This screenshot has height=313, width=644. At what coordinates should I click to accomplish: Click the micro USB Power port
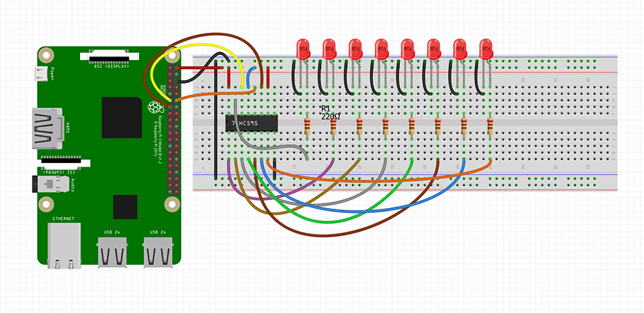pos(42,73)
